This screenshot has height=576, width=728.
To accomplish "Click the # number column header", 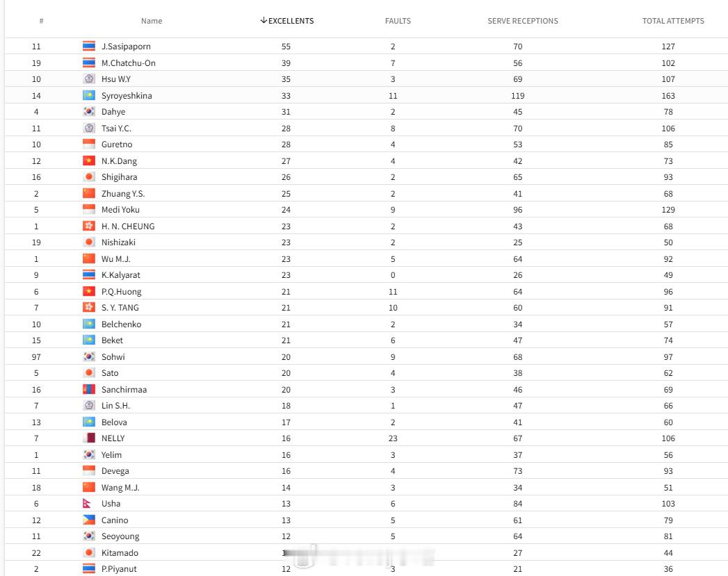I will pos(41,21).
